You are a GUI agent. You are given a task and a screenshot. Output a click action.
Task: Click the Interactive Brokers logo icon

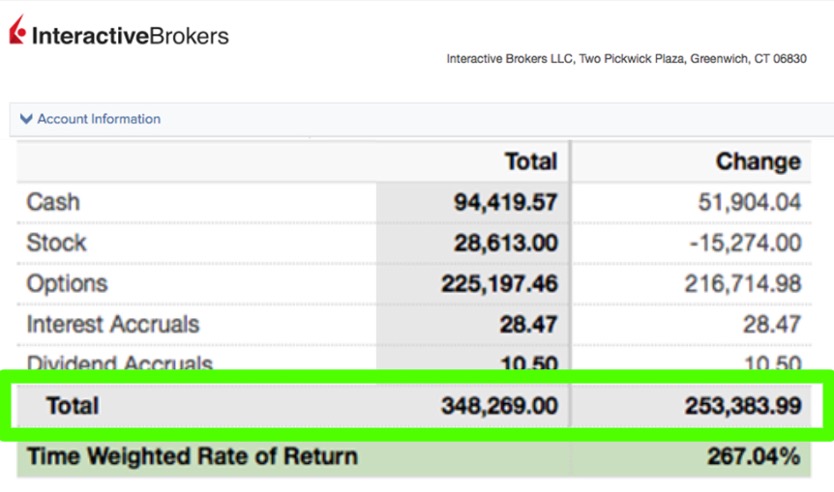point(18,34)
